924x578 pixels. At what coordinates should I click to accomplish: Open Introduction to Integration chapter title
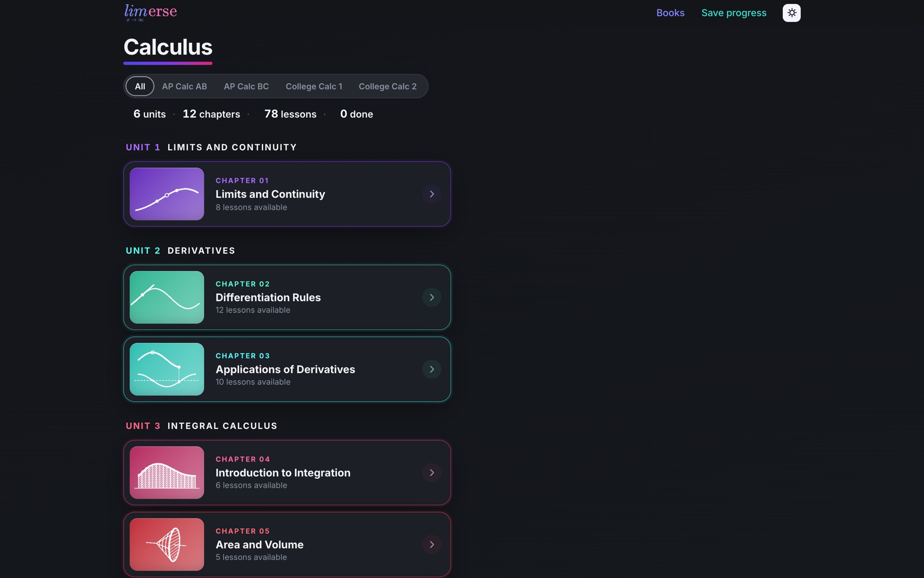pos(283,473)
